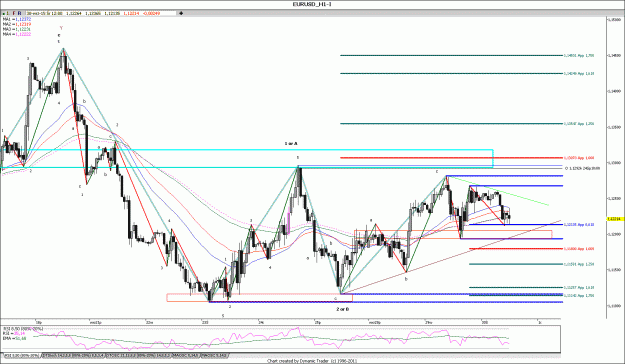The image size is (625, 364).
Task: Click the upper green 1,618 App projection label
Action: click(x=579, y=73)
